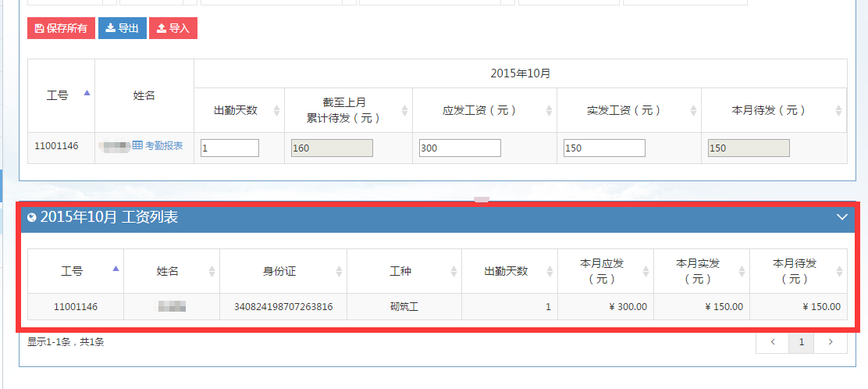Sort by 出勤天数 in upper table

[x=276, y=111]
